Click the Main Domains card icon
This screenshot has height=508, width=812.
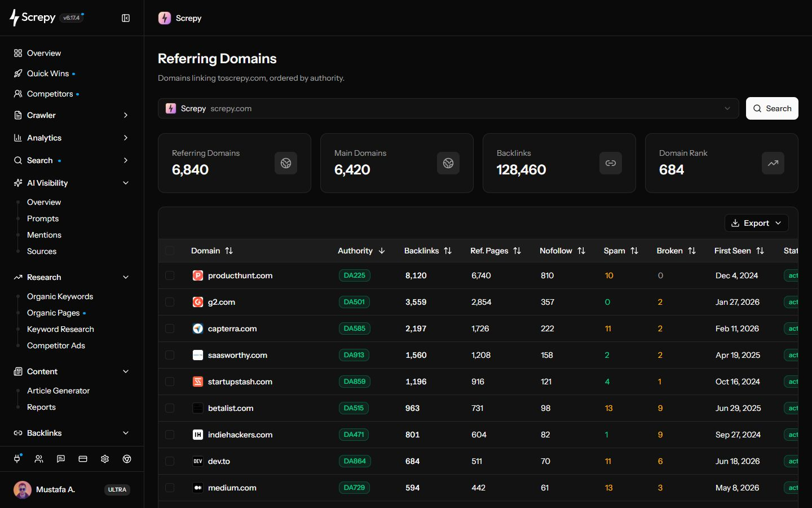pos(448,163)
